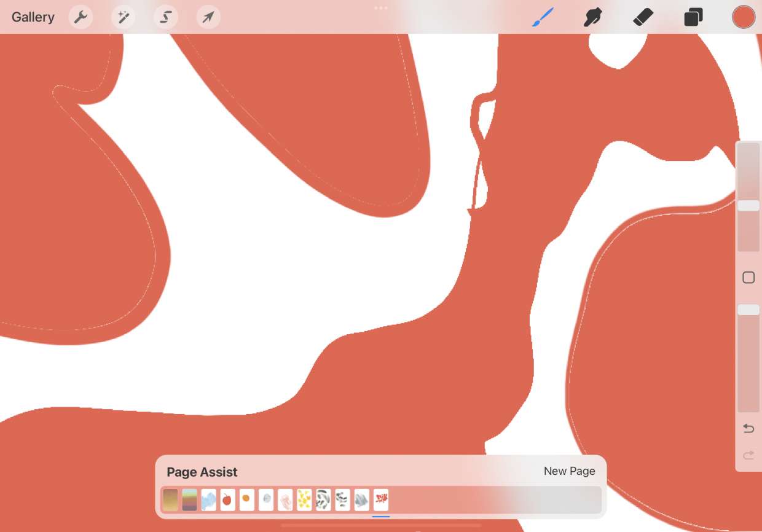Open the Layers panel
The image size is (762, 532).
point(693,17)
